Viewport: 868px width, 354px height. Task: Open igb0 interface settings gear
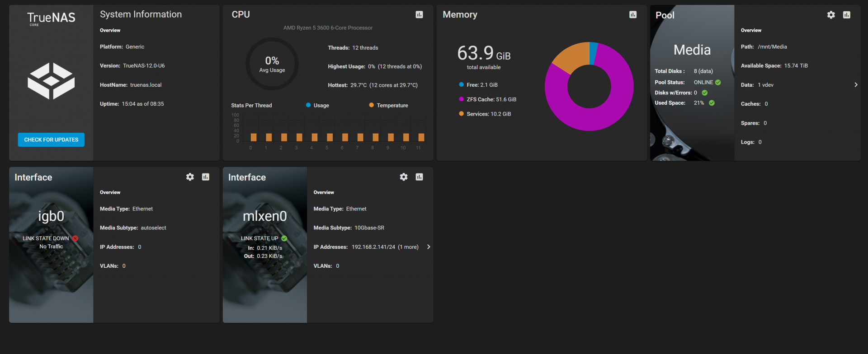click(x=190, y=177)
